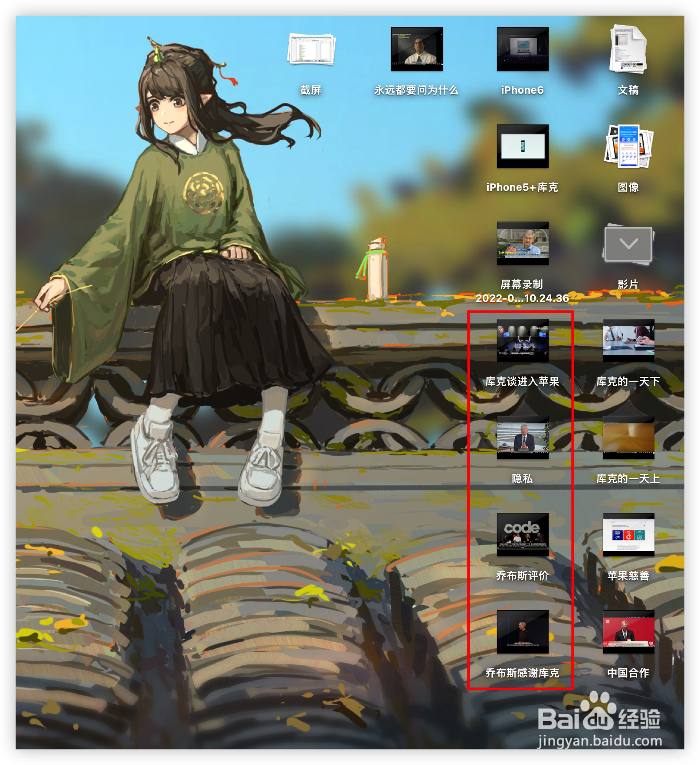Viewport: 700px width, 765px height.
Task: Click the 乔布斯感谢库克 file name
Action: pos(523,673)
